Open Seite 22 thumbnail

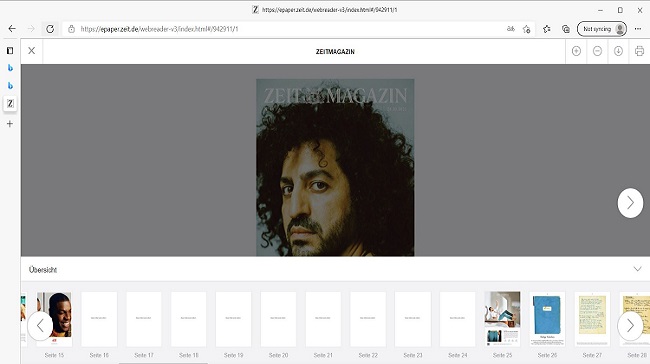(368, 319)
